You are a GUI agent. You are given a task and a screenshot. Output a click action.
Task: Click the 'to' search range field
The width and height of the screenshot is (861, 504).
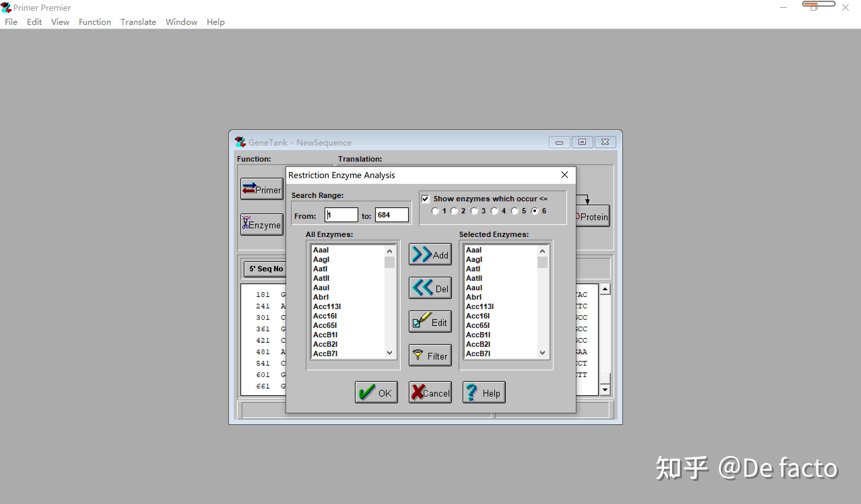point(392,215)
